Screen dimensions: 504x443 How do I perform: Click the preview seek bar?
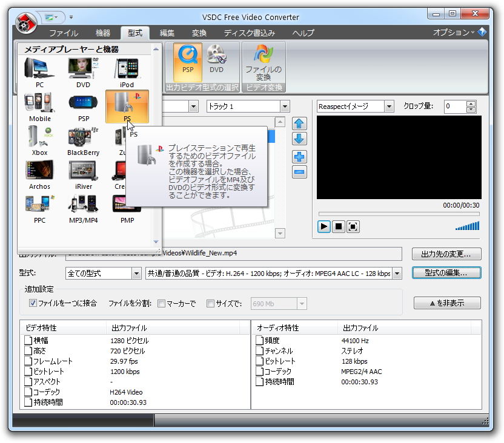[399, 214]
